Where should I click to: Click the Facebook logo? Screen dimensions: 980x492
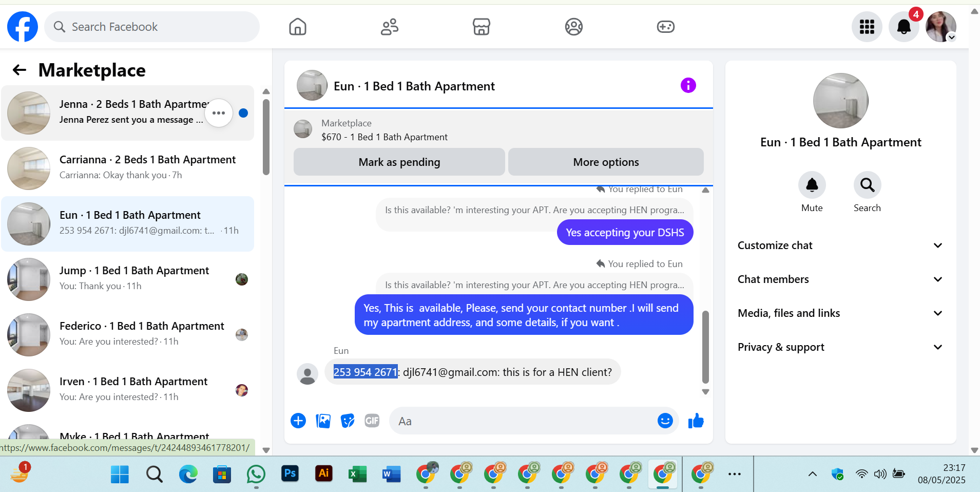(x=23, y=27)
